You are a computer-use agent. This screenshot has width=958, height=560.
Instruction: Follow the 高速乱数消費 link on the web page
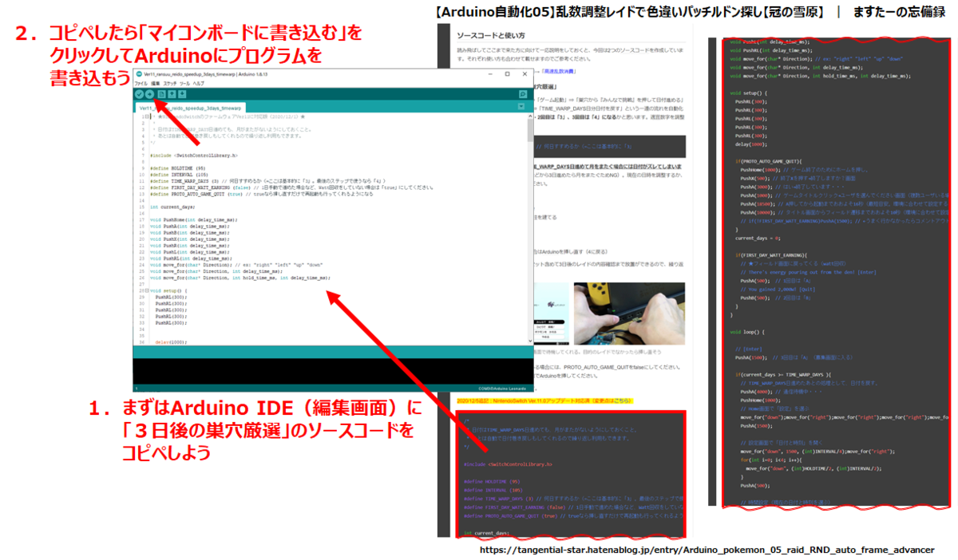pyautogui.click(x=559, y=71)
